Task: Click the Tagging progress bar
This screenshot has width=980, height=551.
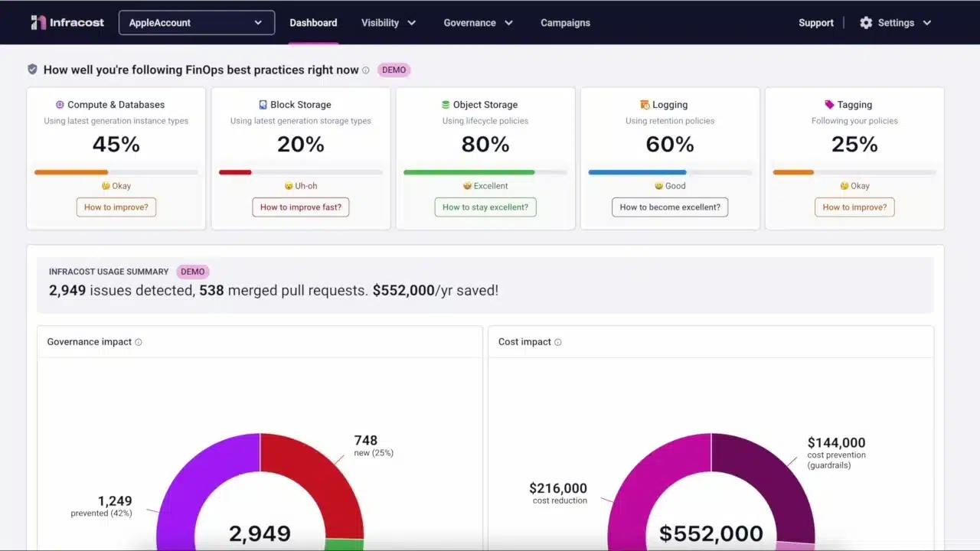Action: coord(793,172)
